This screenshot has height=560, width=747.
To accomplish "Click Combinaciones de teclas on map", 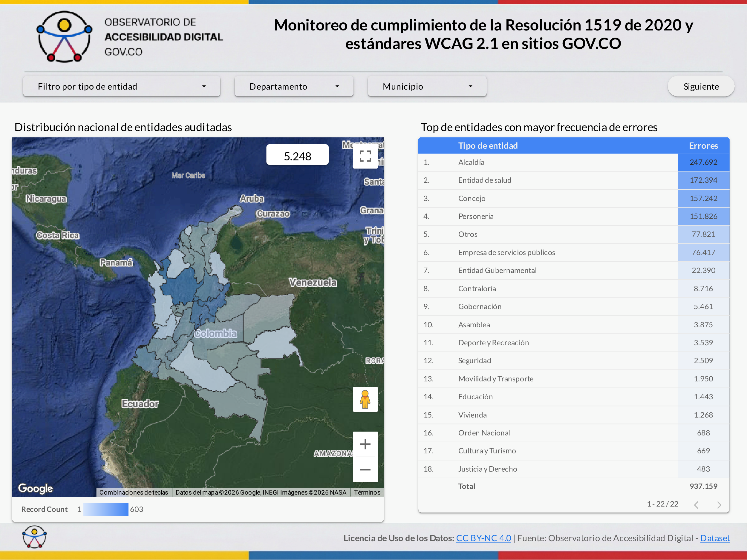I will 133,493.
